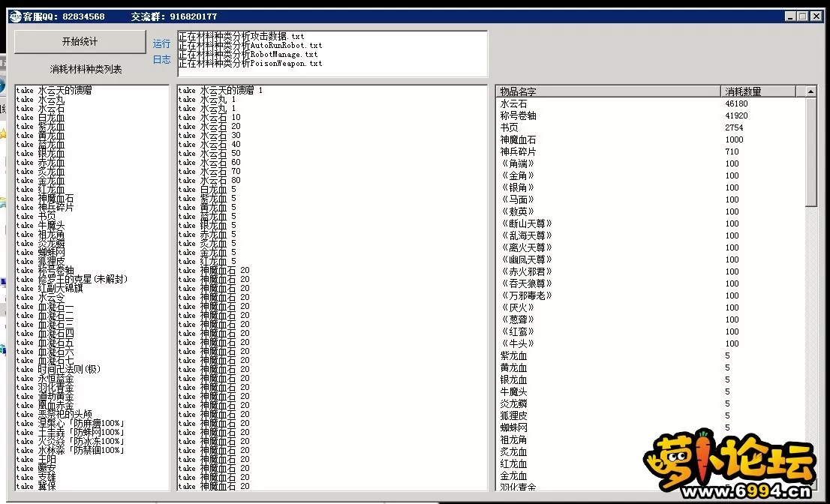Viewport: 830px width, 504px height.
Task: Select 紫龙血 row in item table
Action: click(x=651, y=355)
